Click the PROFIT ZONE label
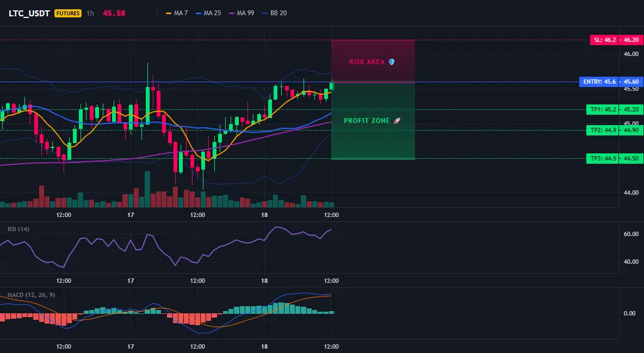This screenshot has height=353, width=644. tap(367, 121)
